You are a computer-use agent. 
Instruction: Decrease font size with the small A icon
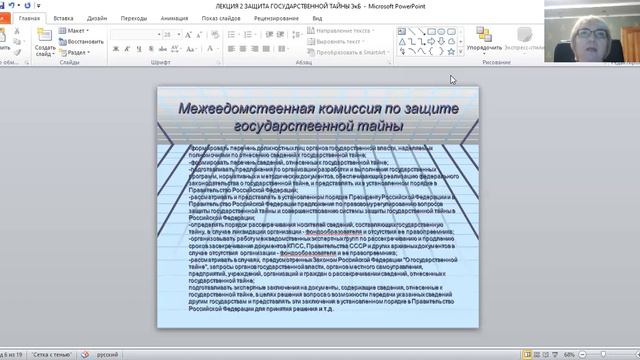pos(199,35)
